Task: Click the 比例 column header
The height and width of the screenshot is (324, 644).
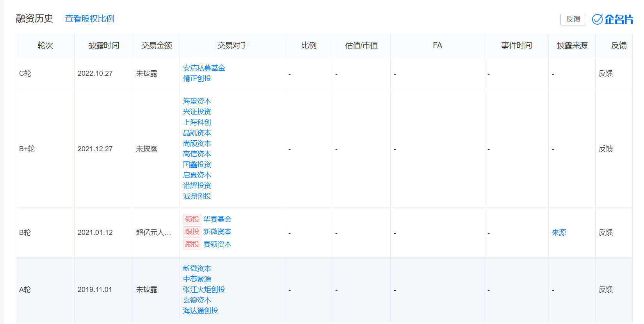Action: coord(309,46)
